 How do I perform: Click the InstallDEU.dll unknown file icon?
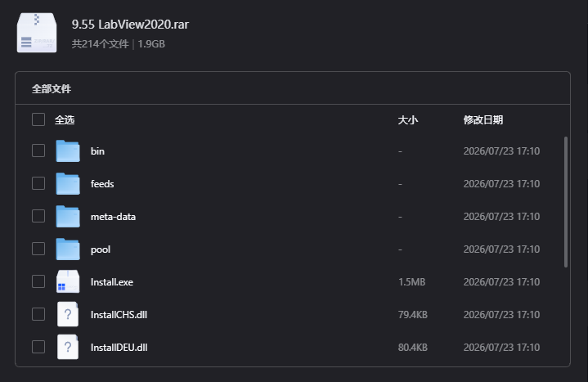(68, 347)
